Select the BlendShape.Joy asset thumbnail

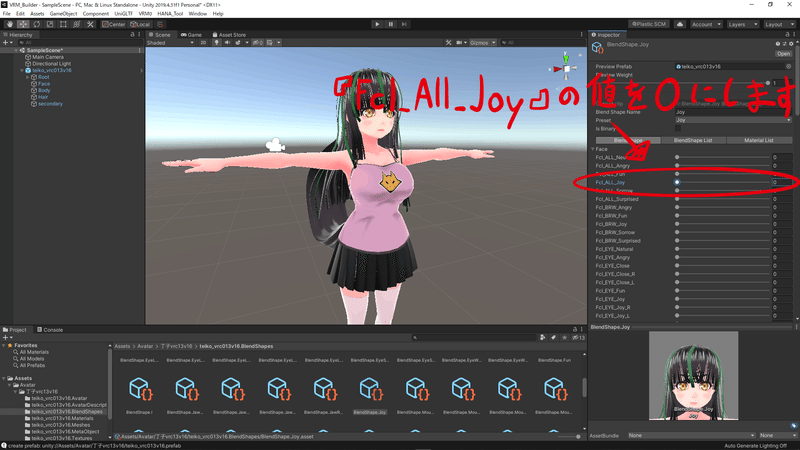tap(370, 389)
